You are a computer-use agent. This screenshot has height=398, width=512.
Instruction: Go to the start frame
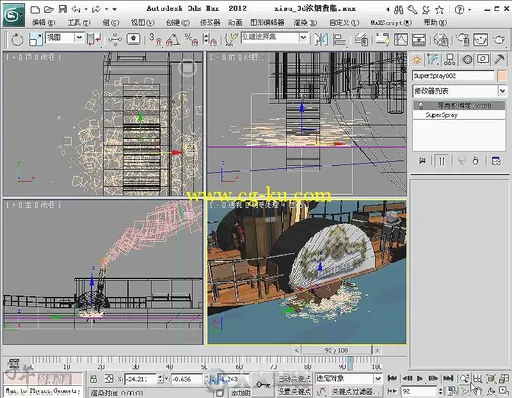coord(392,378)
